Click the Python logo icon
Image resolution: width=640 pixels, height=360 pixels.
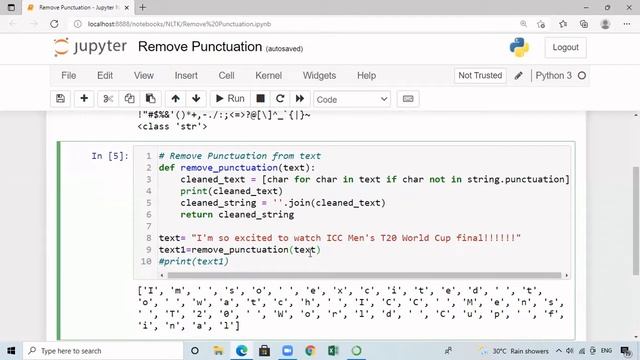(519, 47)
